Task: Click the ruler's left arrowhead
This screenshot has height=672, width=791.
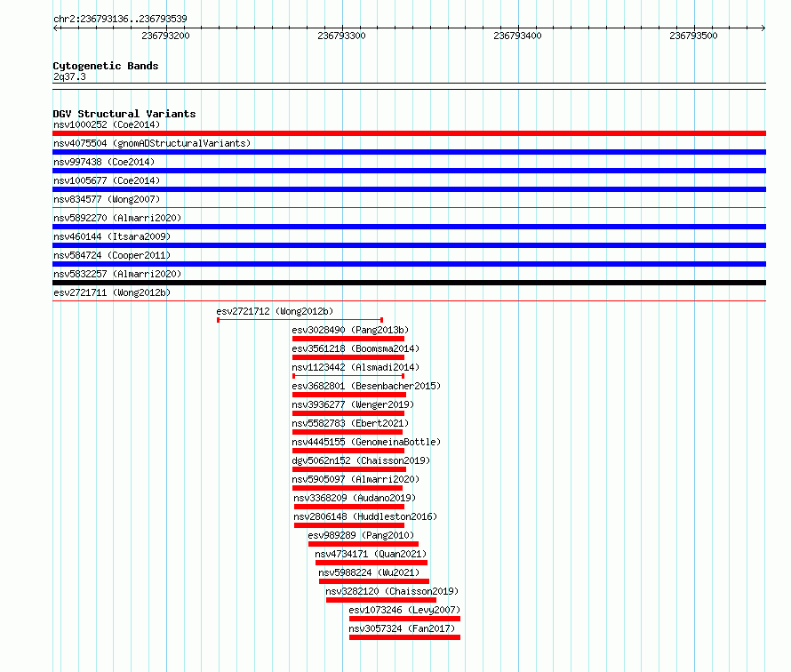Action: 55,28
